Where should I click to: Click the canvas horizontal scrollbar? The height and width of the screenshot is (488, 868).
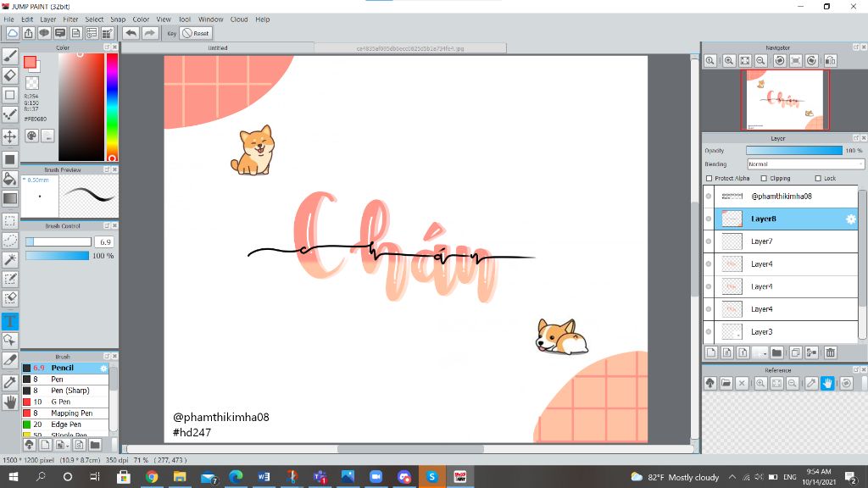(410, 449)
